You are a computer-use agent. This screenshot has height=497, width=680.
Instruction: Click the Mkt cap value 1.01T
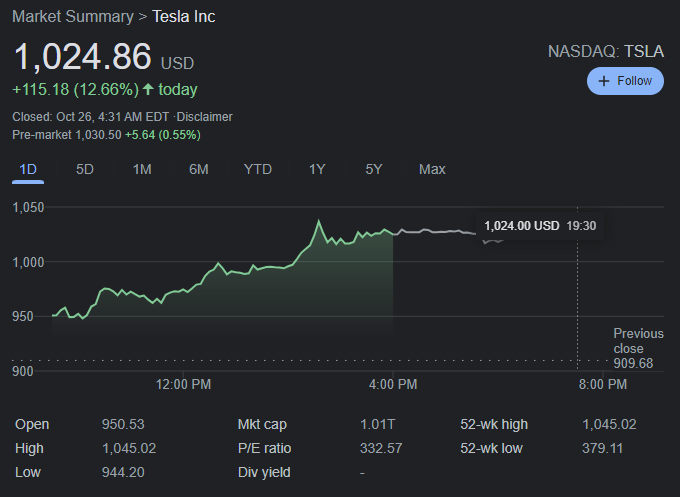click(x=377, y=424)
